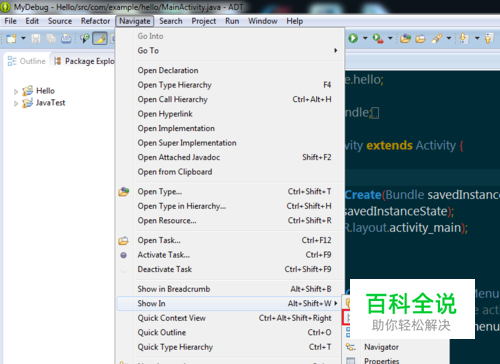Click the green Run toolbar icon

353,38
